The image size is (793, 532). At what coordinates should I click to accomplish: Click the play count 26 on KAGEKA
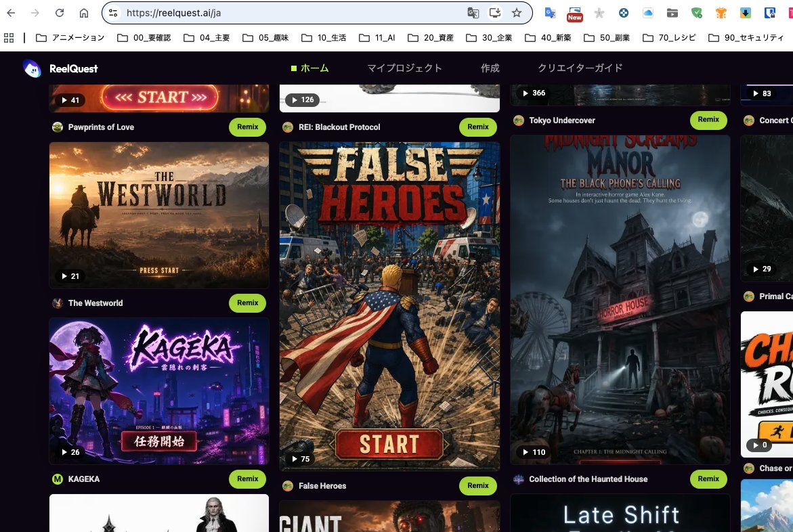pos(70,452)
